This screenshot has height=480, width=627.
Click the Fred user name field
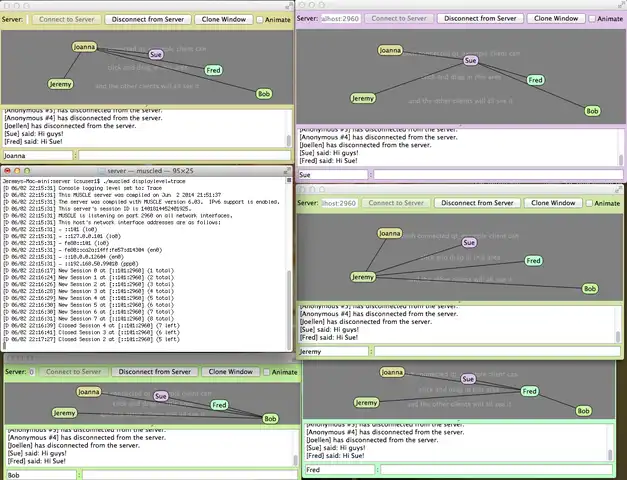tap(340, 470)
